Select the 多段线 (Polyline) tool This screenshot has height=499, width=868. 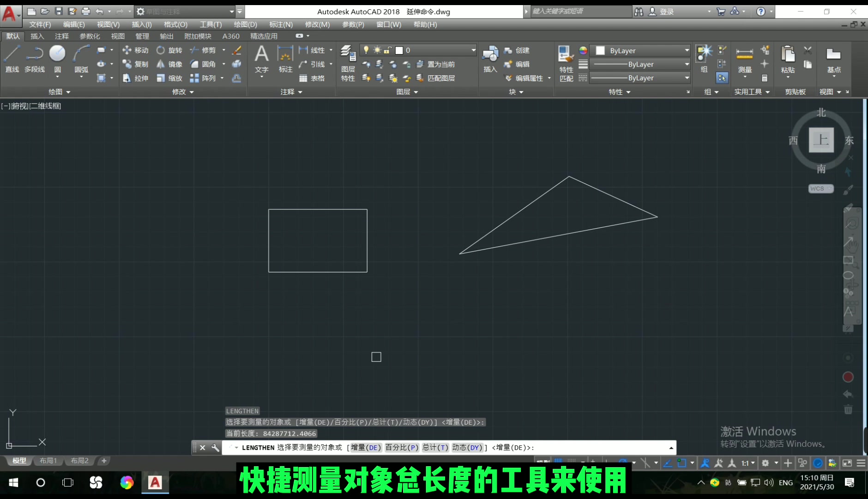[35, 59]
